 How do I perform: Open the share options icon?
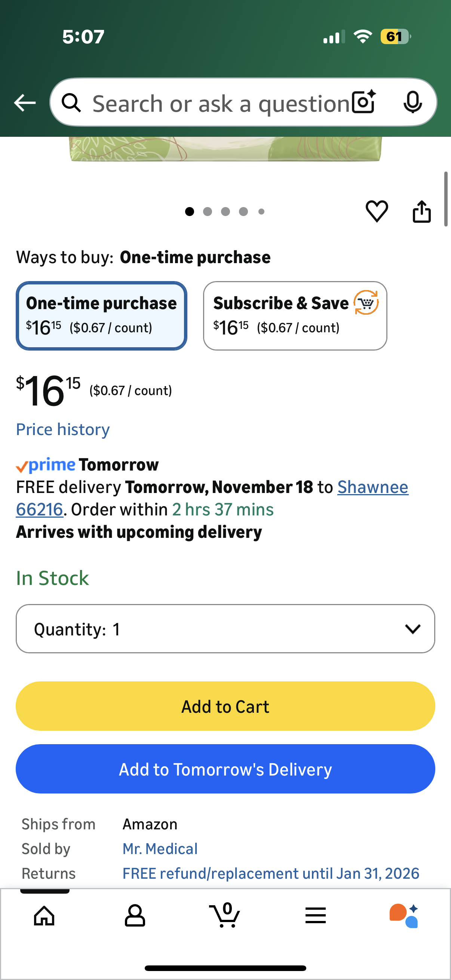click(x=422, y=212)
